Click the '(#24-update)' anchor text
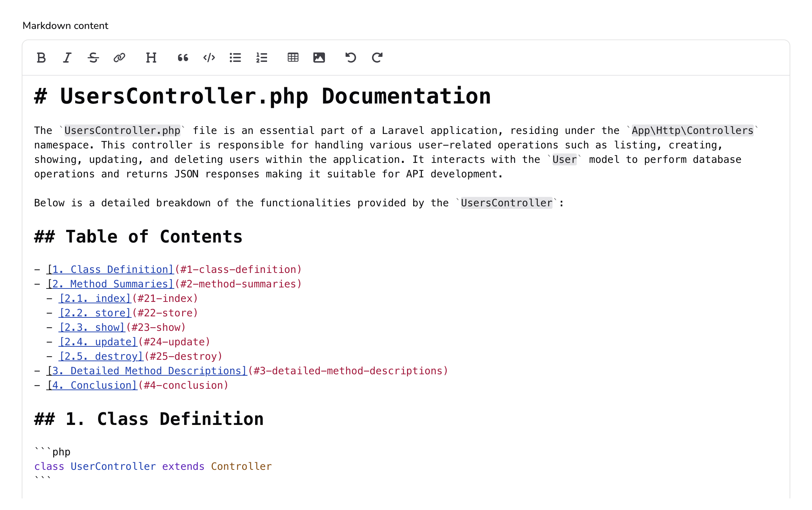The height and width of the screenshot is (510, 812). [x=174, y=342]
